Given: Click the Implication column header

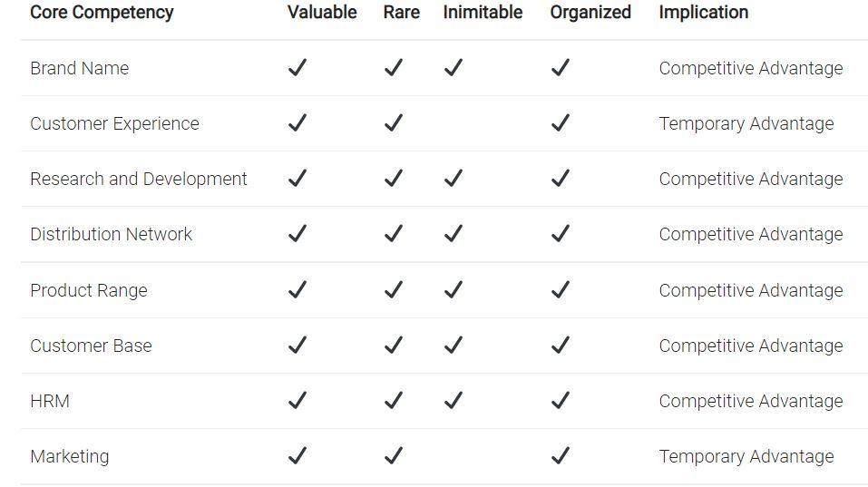Looking at the screenshot, I should [703, 13].
